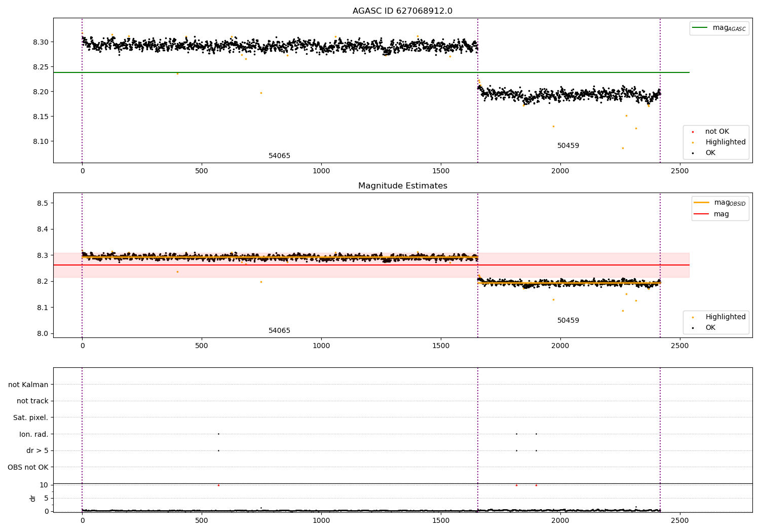Click the 8.0 tick on middle plot
The width and height of the screenshot is (760, 532).
[x=43, y=333]
